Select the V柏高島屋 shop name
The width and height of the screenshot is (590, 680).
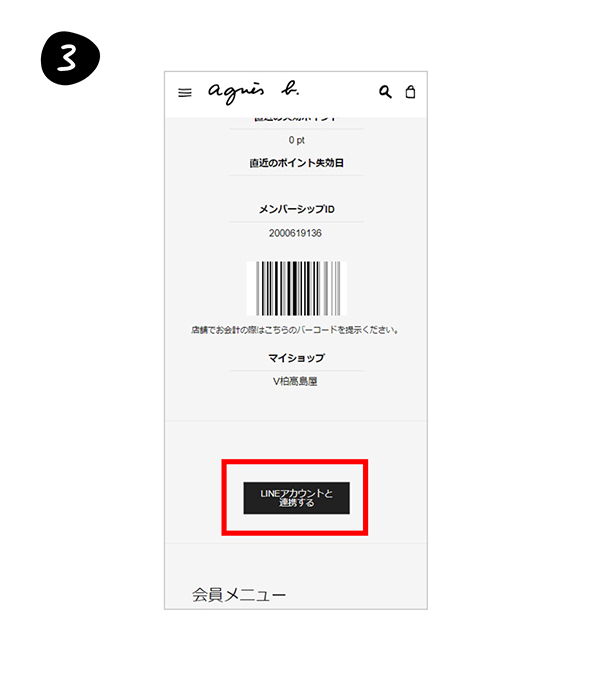pos(295,382)
